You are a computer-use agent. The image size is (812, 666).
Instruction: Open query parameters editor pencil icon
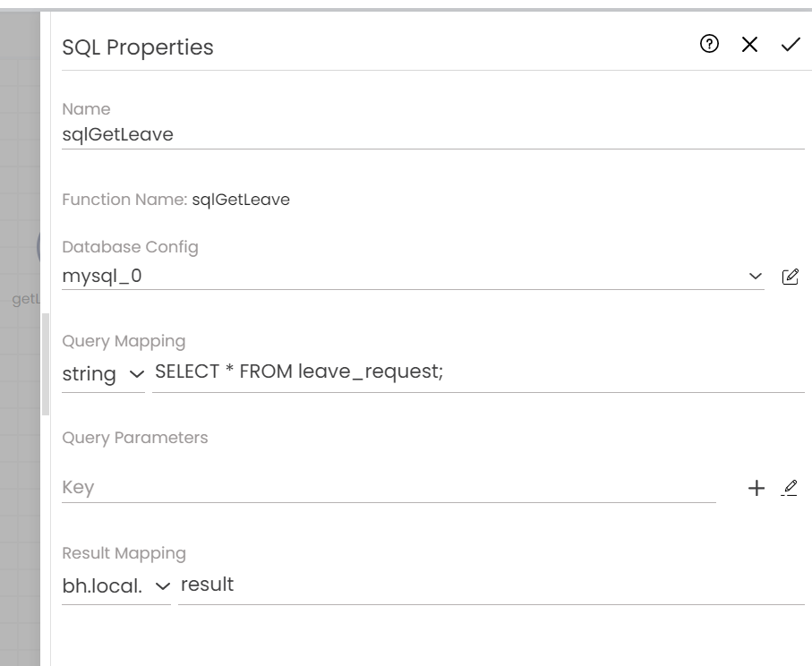(790, 488)
